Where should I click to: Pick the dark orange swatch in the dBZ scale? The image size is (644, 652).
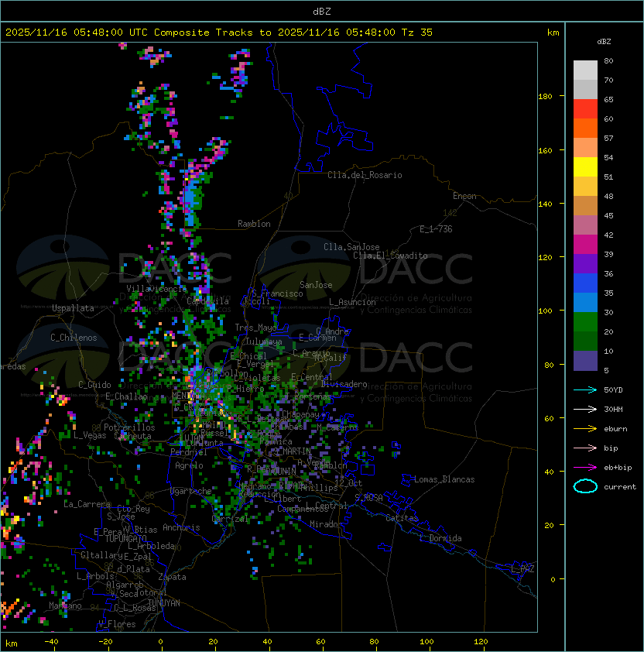585,128
